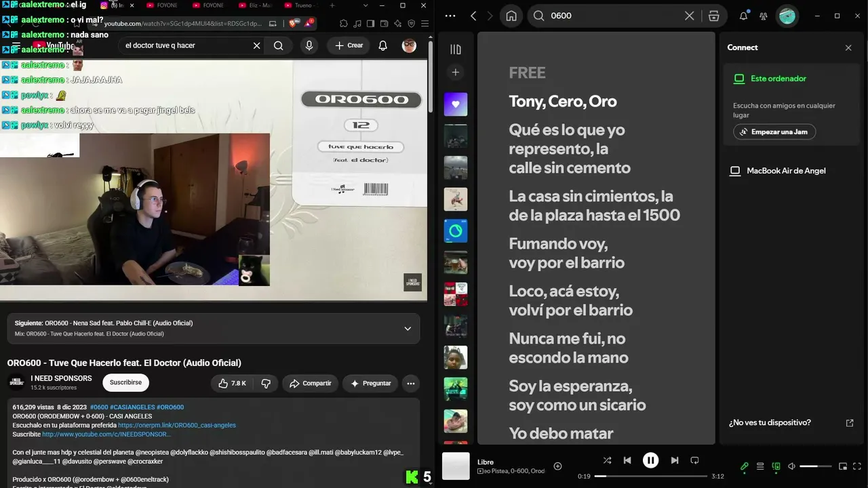Open Spotify Home
The height and width of the screenshot is (488, 868).
click(511, 16)
